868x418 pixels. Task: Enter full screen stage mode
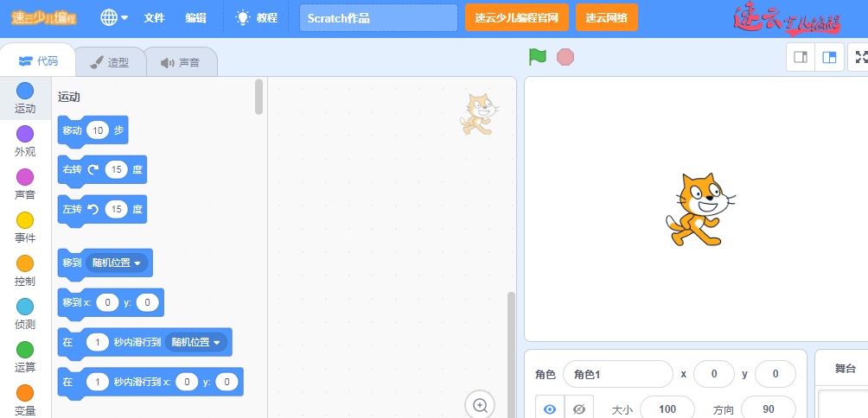859,57
